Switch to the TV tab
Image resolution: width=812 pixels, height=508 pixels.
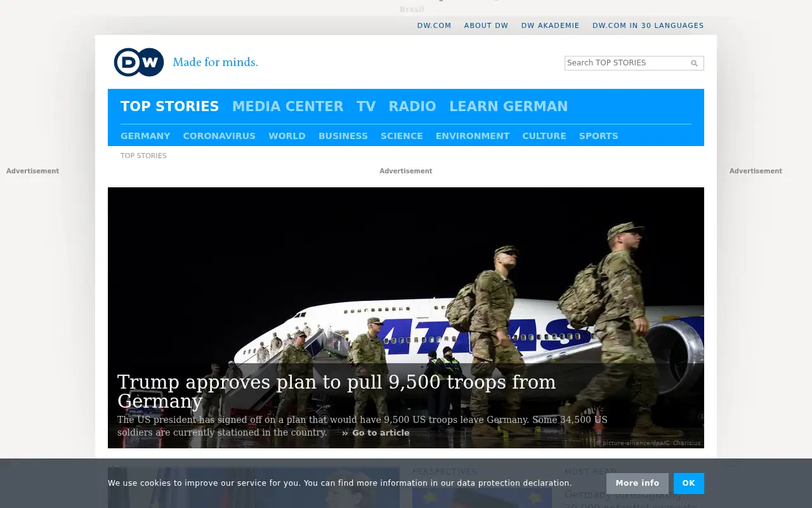[x=366, y=107]
